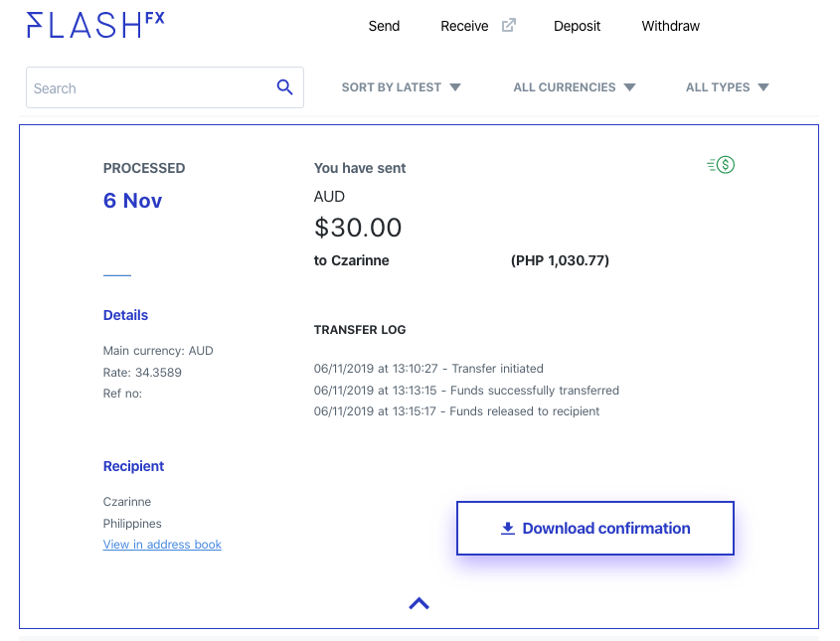
Task: Select the Send menu item
Action: [x=384, y=26]
